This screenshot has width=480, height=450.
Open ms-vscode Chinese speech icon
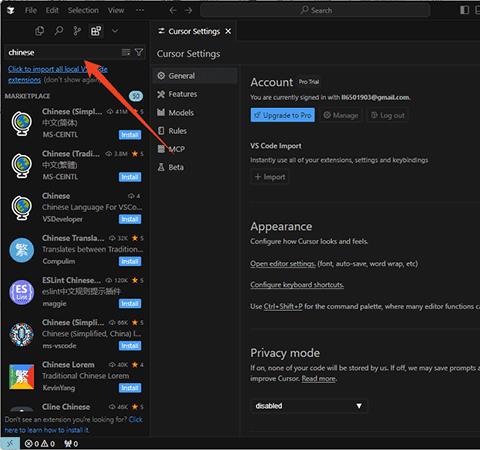tap(22, 334)
